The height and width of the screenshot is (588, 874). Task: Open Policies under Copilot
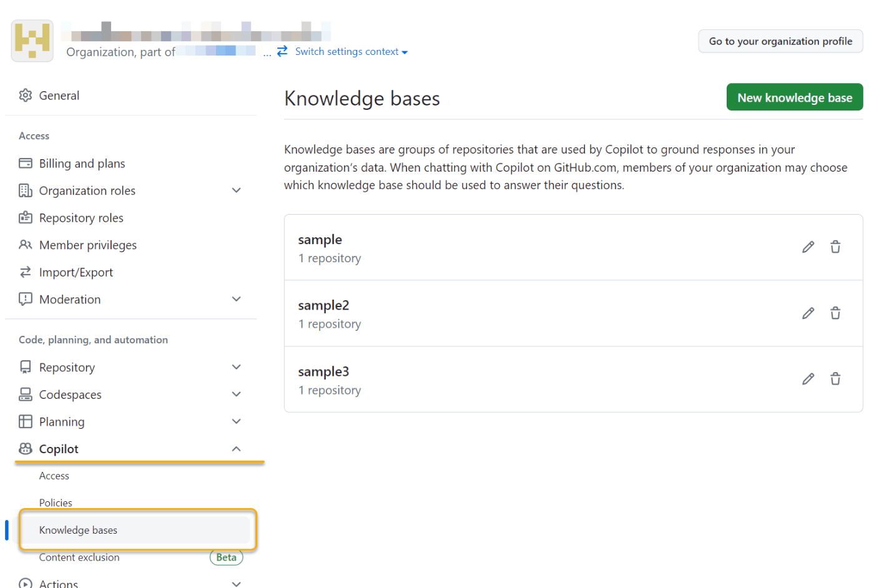tap(56, 502)
